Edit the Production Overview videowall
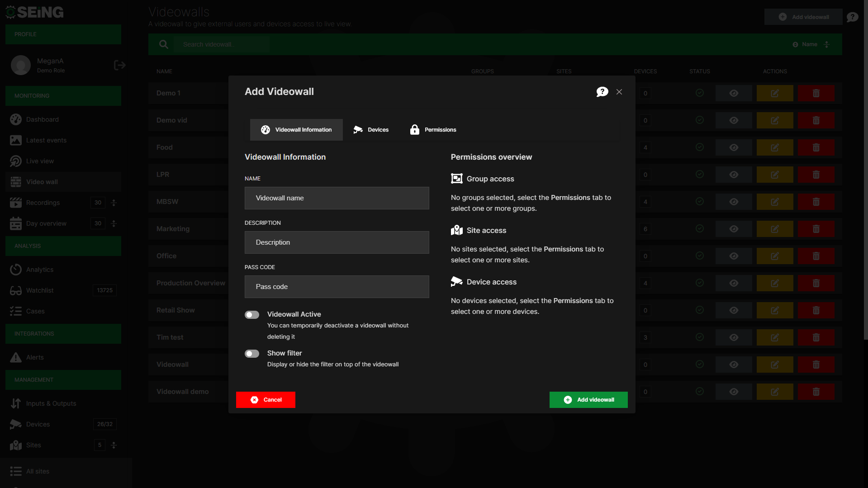Viewport: 868px width, 488px height. point(775,283)
